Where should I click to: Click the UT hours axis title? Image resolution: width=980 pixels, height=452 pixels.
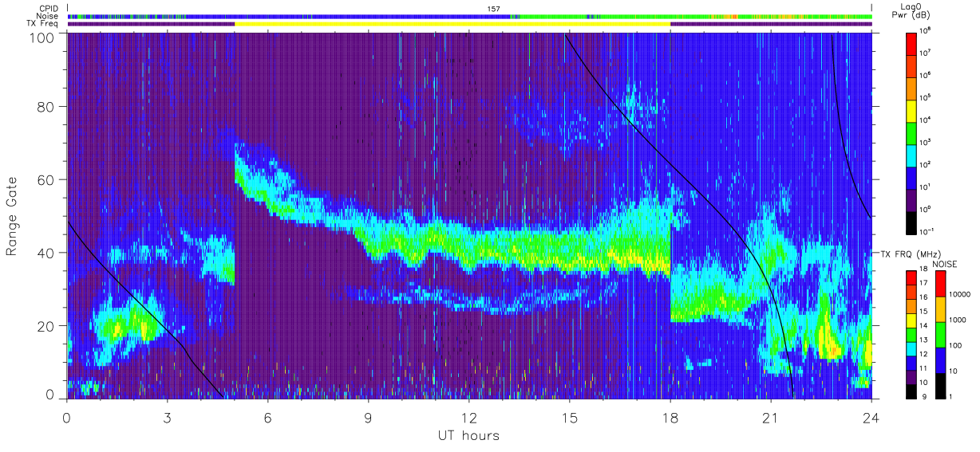(x=468, y=435)
